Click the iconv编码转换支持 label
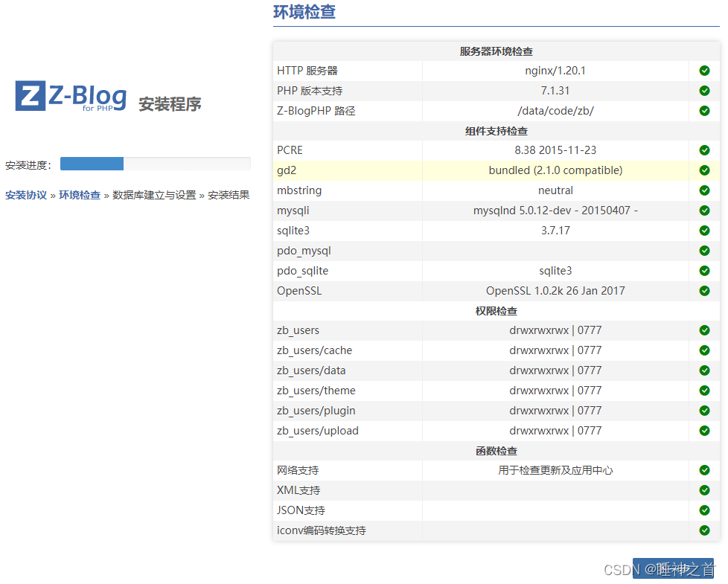 (x=322, y=530)
